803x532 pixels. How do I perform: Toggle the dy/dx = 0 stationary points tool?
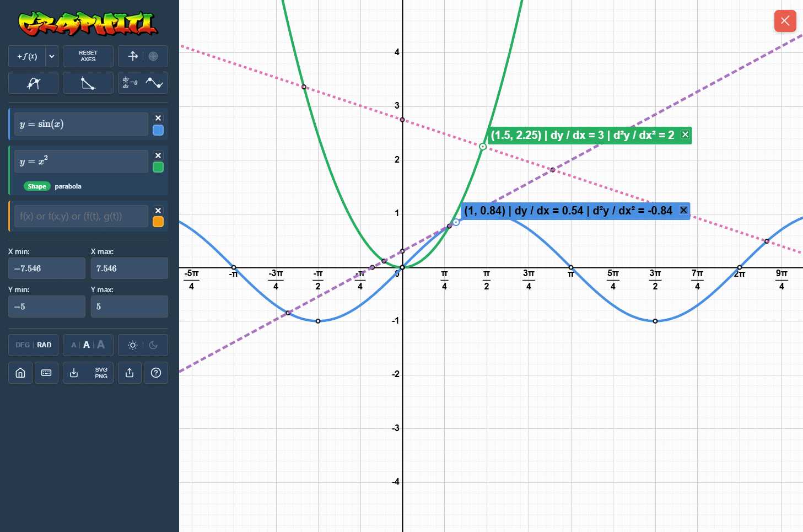pyautogui.click(x=143, y=83)
